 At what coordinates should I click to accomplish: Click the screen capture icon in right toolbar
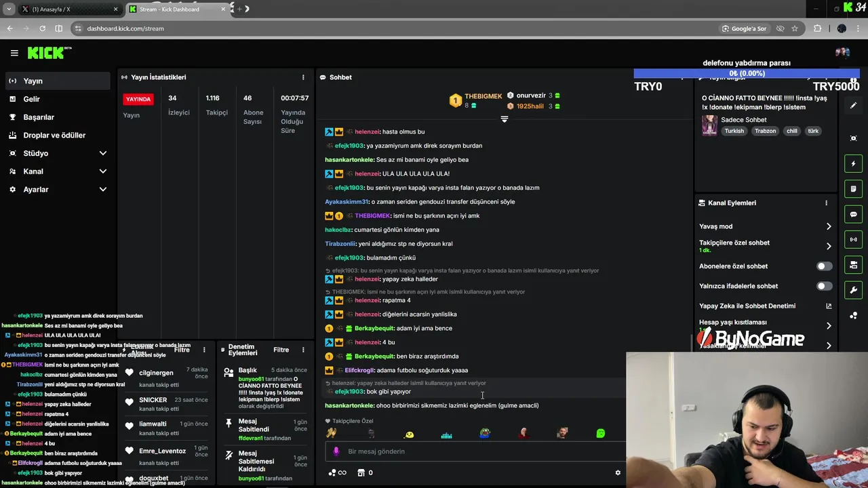(853, 138)
